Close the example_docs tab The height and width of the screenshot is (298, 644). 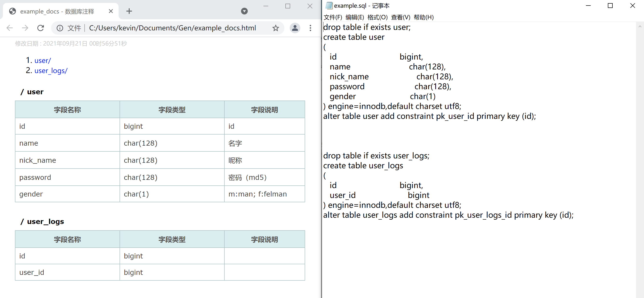(x=111, y=11)
